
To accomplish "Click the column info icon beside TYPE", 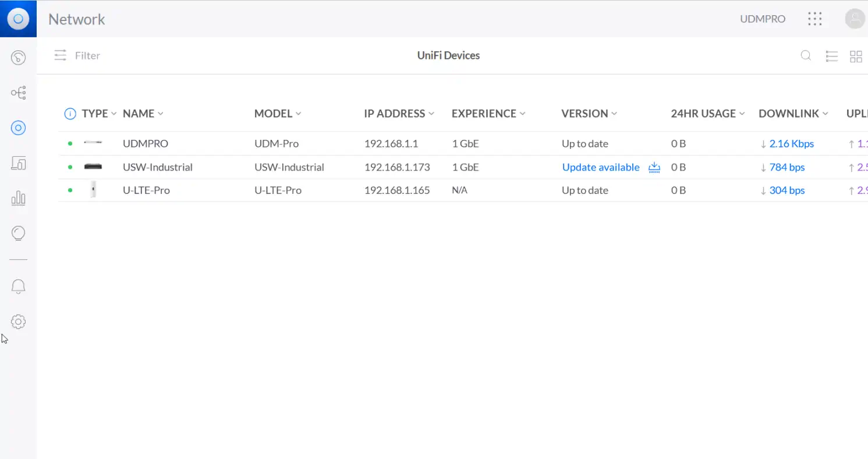I will point(70,114).
